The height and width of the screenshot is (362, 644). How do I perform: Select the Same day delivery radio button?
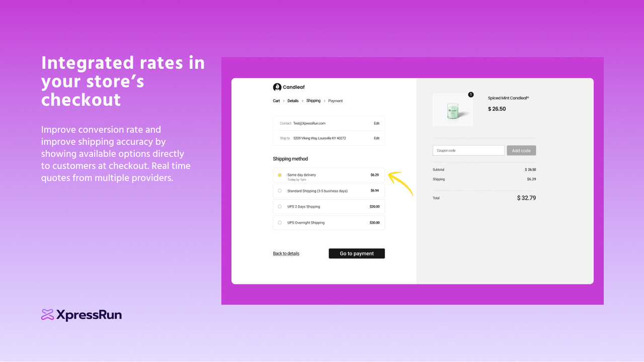coord(280,175)
